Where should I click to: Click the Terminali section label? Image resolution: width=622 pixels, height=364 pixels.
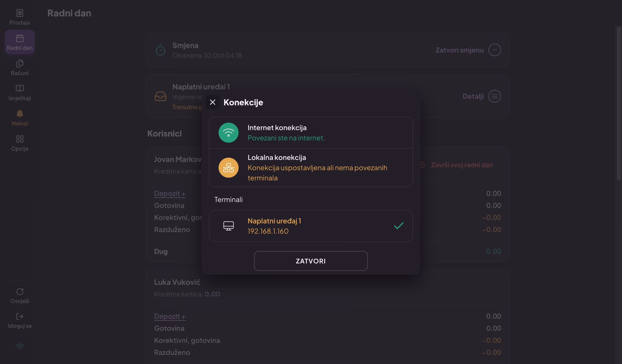click(x=228, y=200)
